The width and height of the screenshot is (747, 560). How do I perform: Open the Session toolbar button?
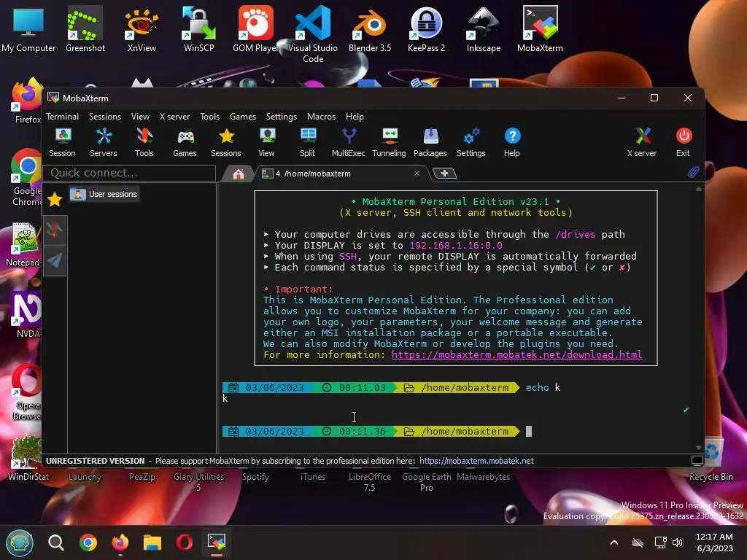click(x=63, y=142)
